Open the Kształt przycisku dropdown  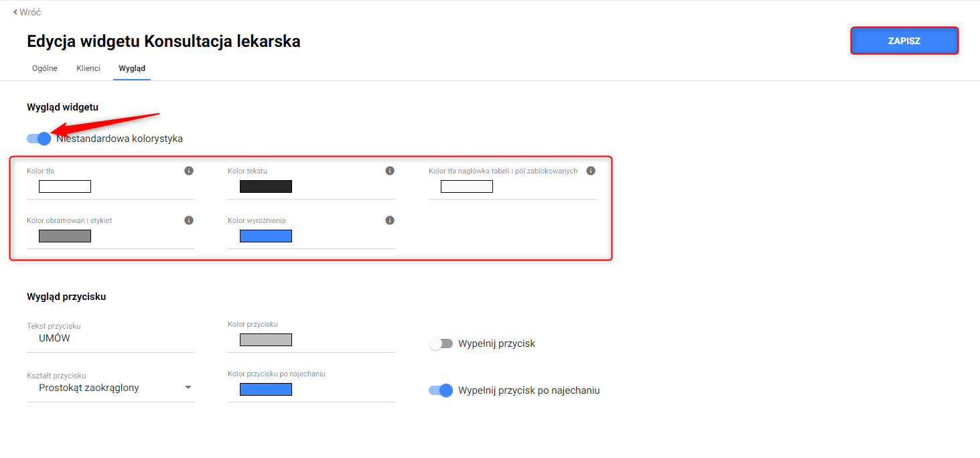pyautogui.click(x=111, y=388)
